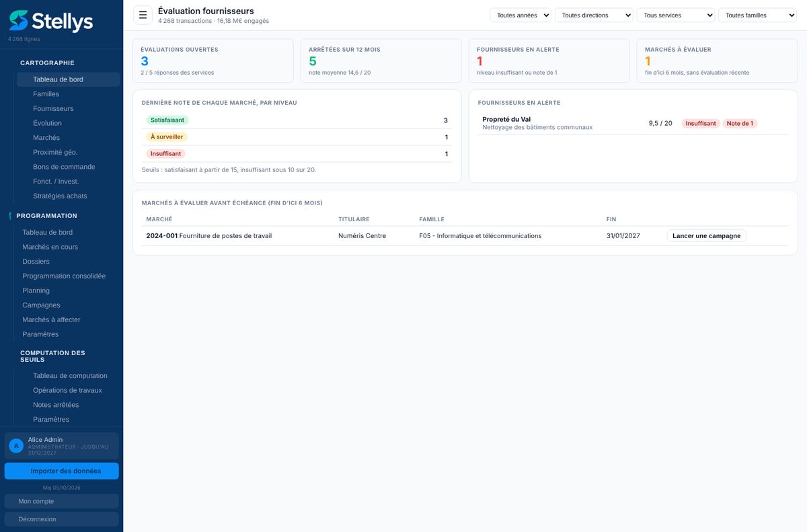Open the Planning page
807x532 pixels.
[68, 291]
